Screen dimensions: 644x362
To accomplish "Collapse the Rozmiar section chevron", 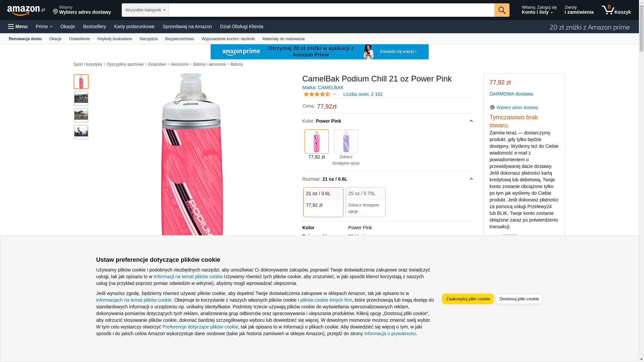I will [x=471, y=179].
